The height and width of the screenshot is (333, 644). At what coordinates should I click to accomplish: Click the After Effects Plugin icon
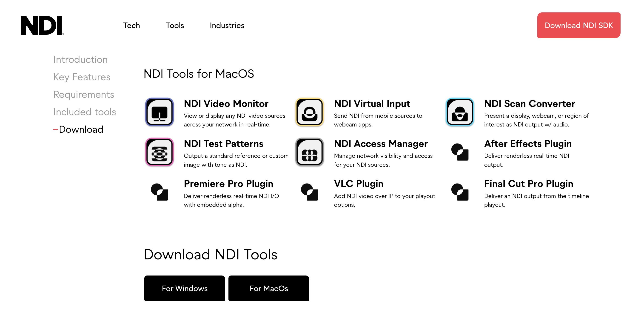coord(459,152)
